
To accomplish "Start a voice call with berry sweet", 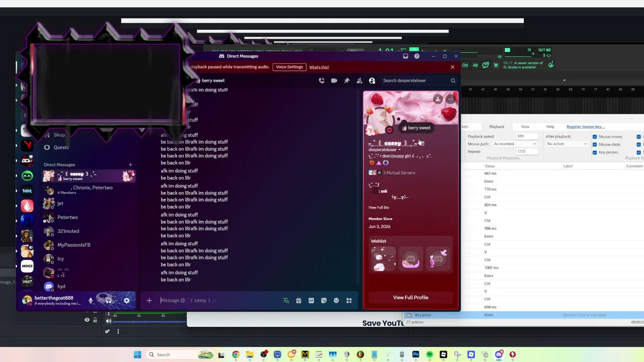I will point(321,80).
